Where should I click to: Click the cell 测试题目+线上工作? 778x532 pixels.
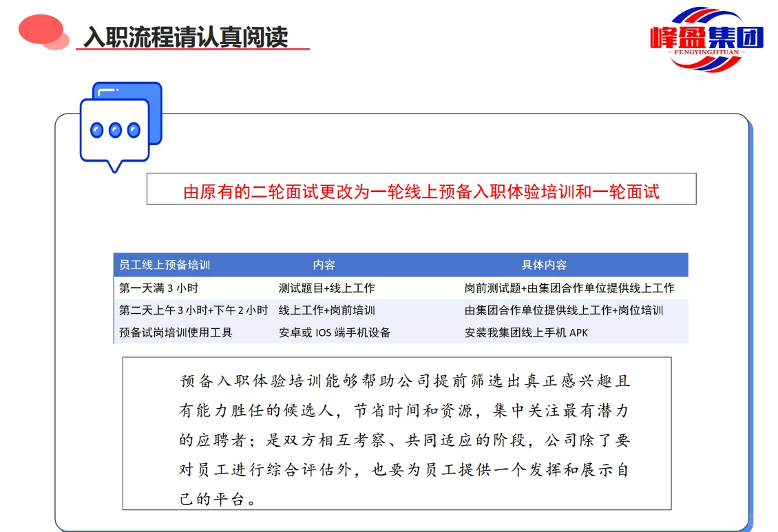pyautogui.click(x=326, y=288)
